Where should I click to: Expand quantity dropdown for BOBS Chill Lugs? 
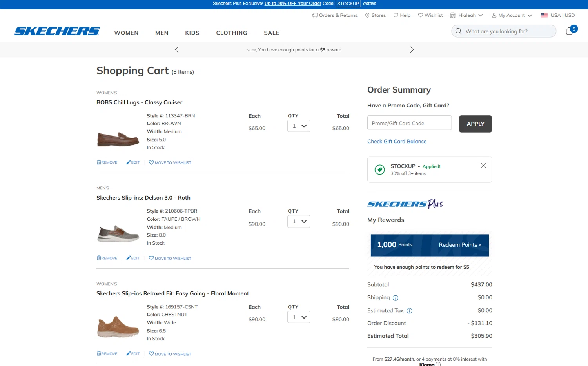point(299,126)
